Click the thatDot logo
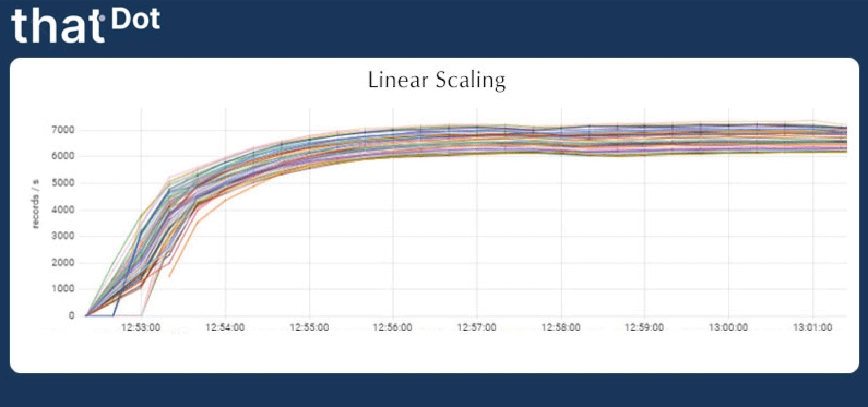 point(86,25)
